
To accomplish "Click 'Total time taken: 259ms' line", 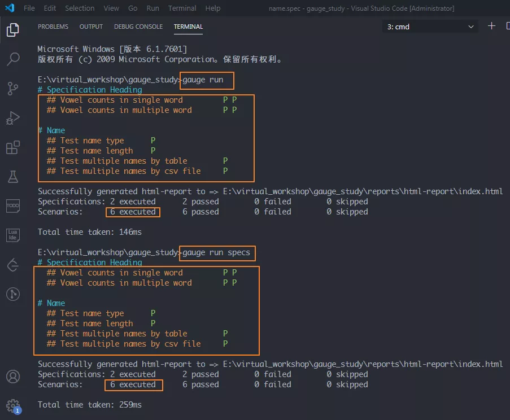I will point(90,405).
